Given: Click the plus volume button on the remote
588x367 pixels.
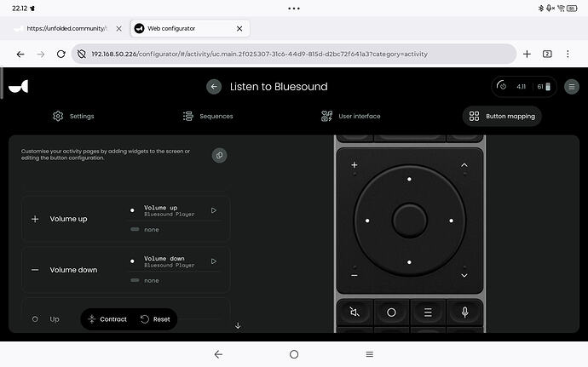Looking at the screenshot, I should (354, 165).
